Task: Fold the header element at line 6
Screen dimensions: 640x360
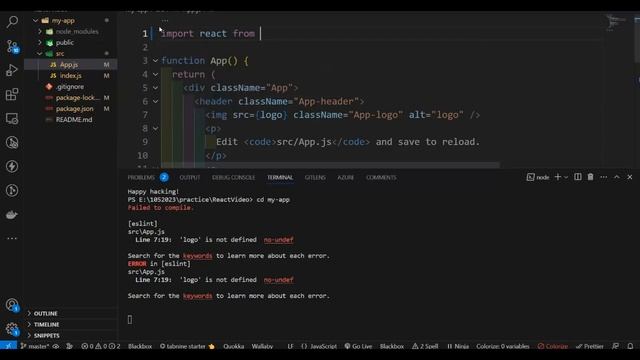Action: click(x=156, y=101)
